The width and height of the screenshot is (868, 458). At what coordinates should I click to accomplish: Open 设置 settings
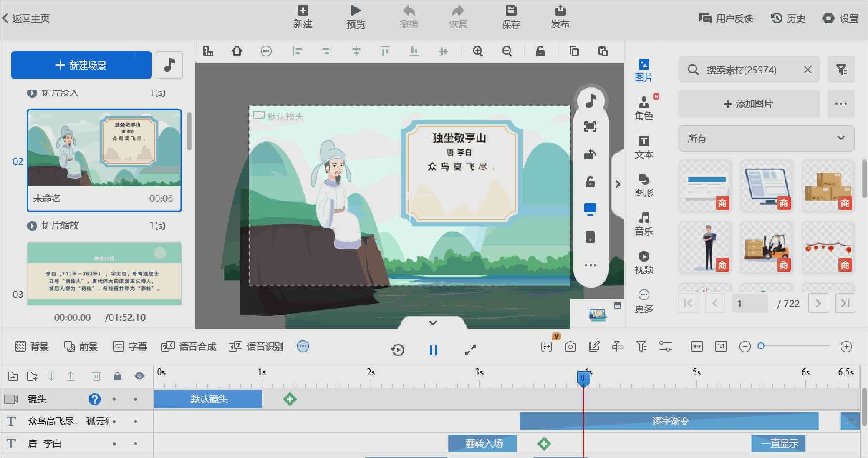(x=840, y=18)
